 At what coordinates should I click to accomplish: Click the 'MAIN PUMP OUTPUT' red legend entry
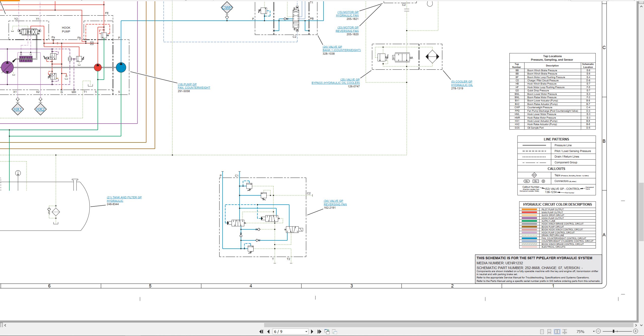click(557, 212)
